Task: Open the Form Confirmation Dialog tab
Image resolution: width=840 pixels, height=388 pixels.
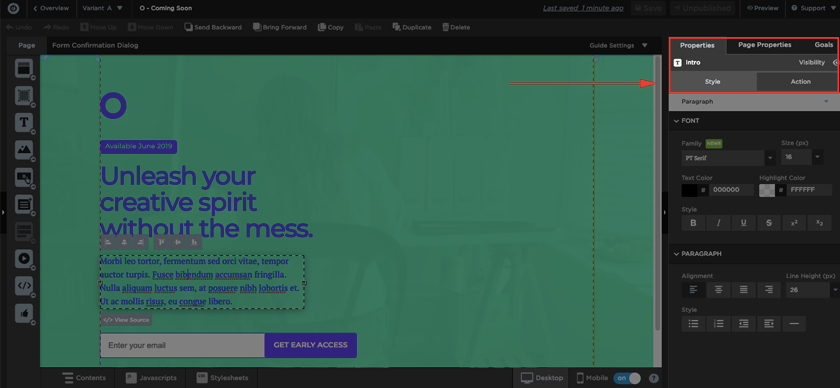Action: [95, 46]
